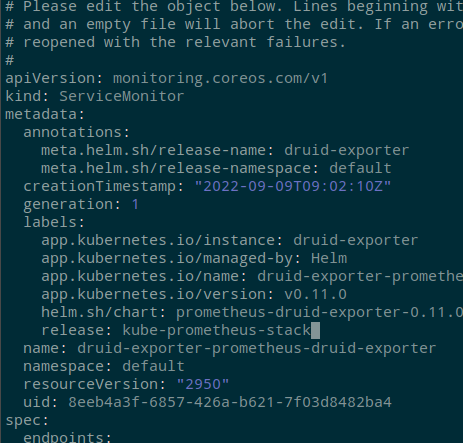The image size is (463, 443).
Task: Click the uid value string
Action: pos(230,402)
